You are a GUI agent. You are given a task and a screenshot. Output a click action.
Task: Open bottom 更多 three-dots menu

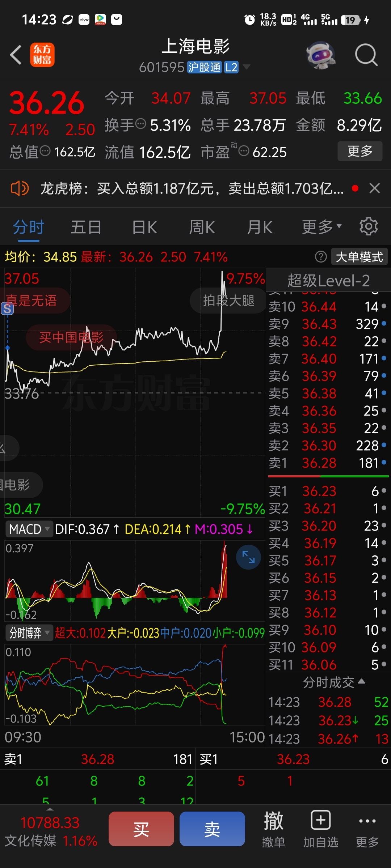pyautogui.click(x=367, y=829)
